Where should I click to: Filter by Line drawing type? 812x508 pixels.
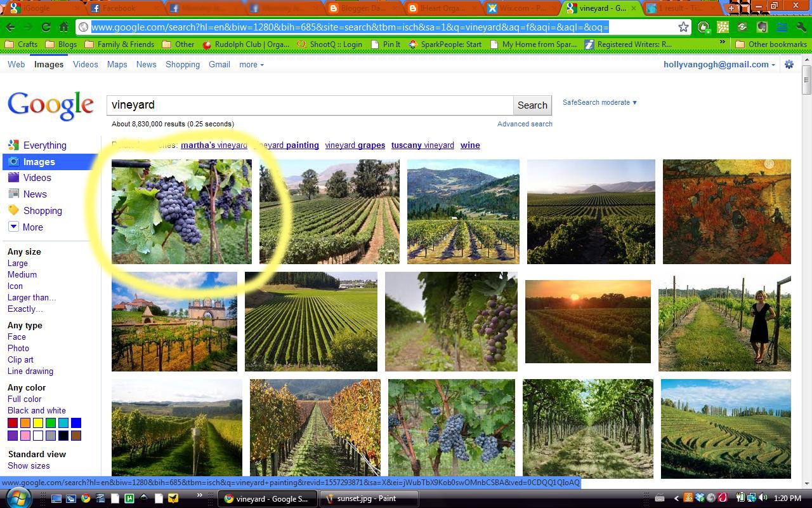click(30, 371)
